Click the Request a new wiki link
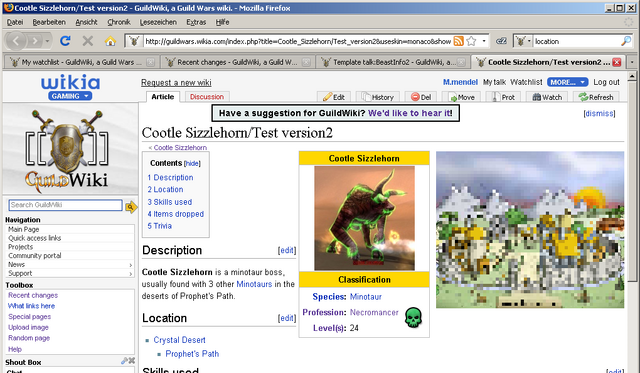Screen dimensions: 640x373 (176, 82)
